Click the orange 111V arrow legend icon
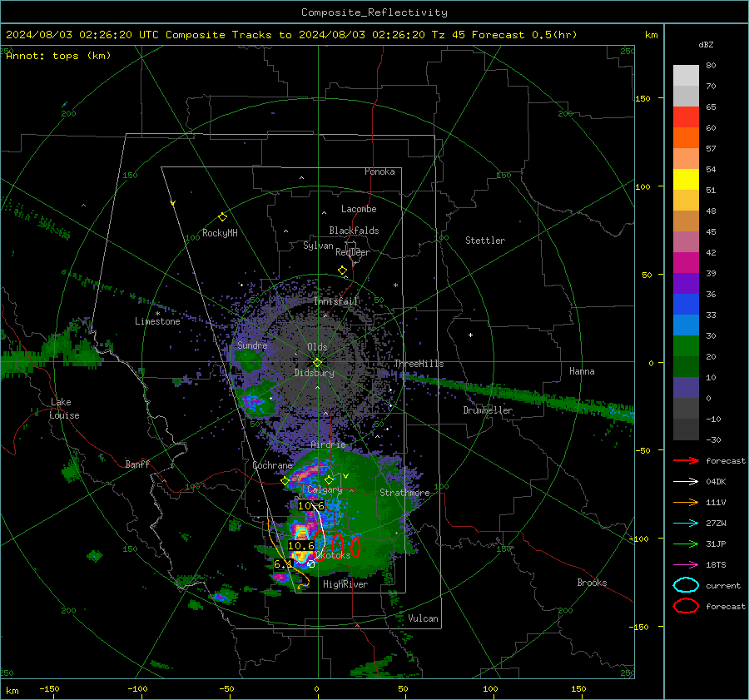 pos(686,502)
